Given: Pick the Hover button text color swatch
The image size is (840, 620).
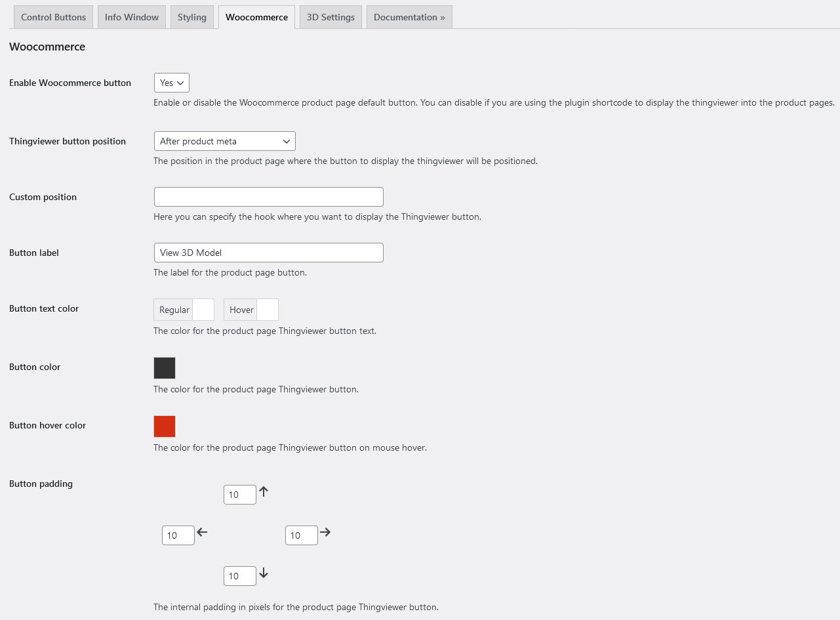Looking at the screenshot, I should [x=268, y=310].
